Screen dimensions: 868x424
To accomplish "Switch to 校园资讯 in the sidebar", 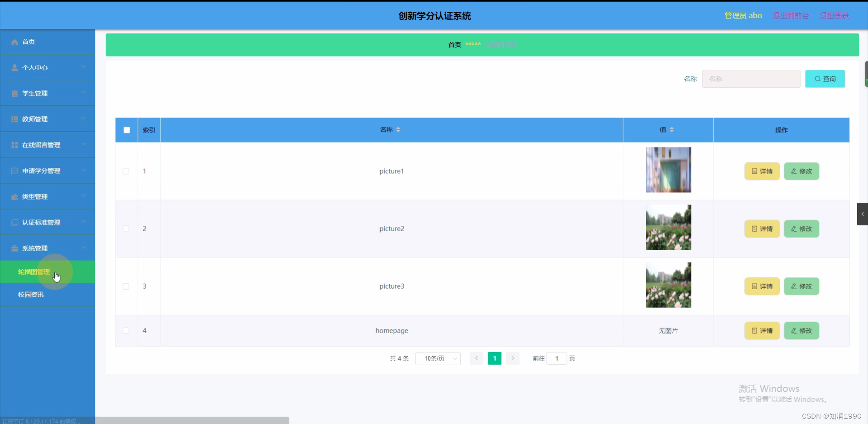I will coord(30,295).
